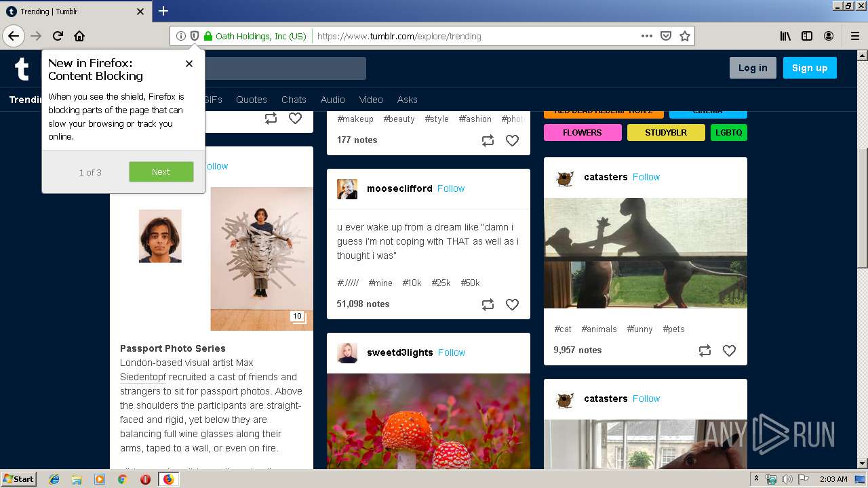Select the STUDYBLR trending tag
This screenshot has height=488, width=868.
pyautogui.click(x=666, y=132)
